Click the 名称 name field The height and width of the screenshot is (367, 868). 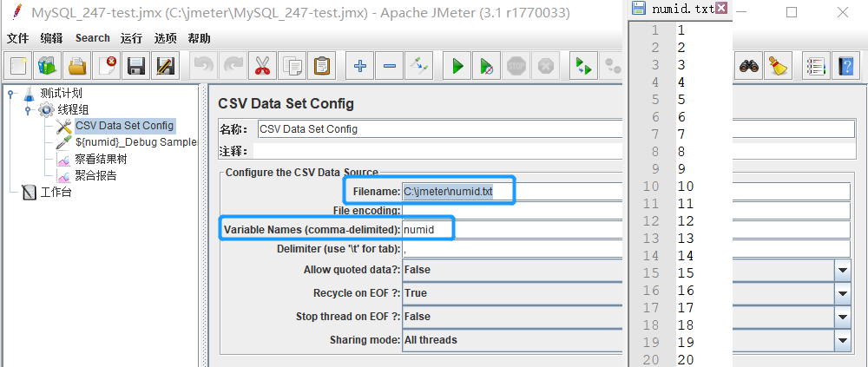click(556, 129)
